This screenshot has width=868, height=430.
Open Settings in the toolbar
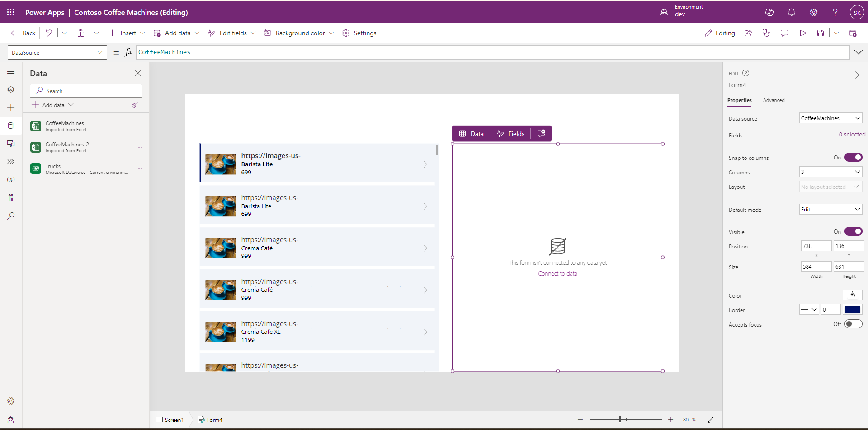pos(359,33)
